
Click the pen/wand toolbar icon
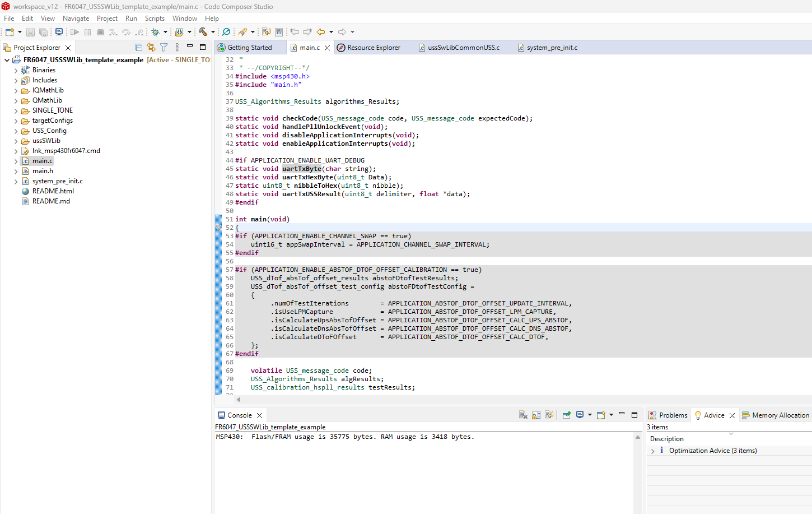[242, 32]
